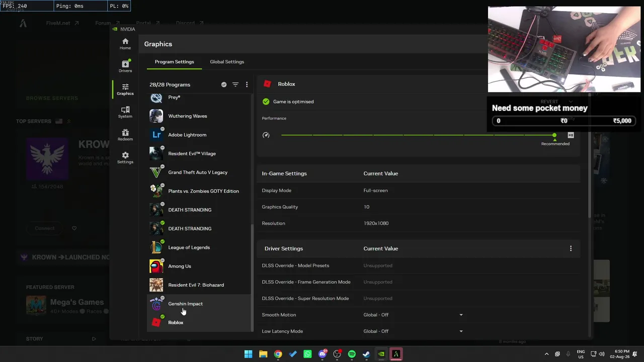The image size is (644, 362).
Task: Select Resident Evil Village in the programs list
Action: (199, 153)
